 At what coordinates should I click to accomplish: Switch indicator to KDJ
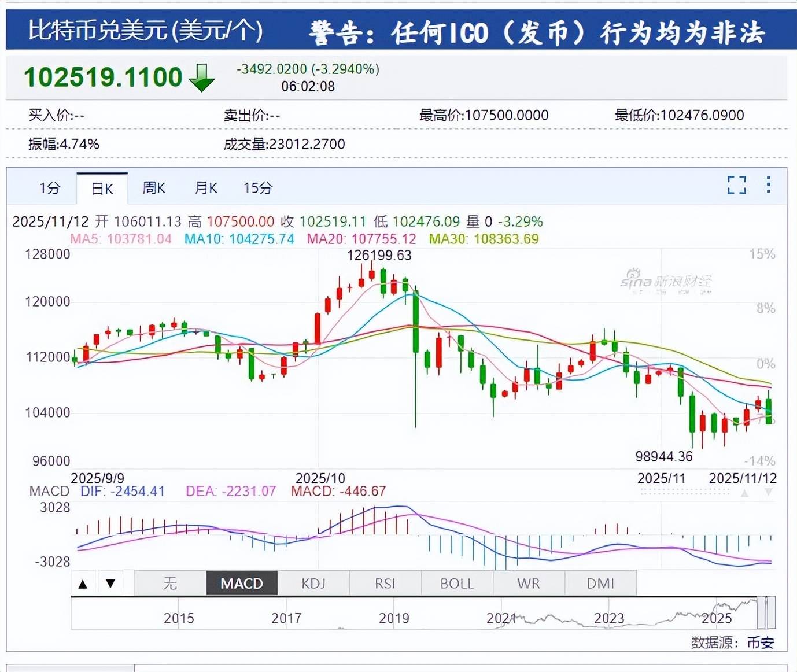pos(313,584)
